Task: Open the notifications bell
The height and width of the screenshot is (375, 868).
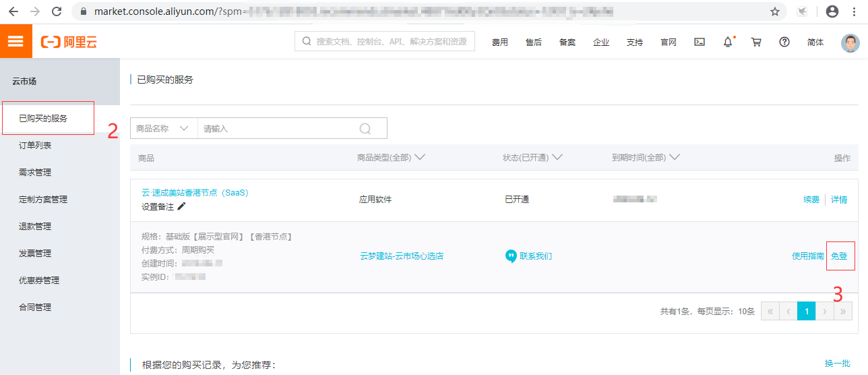Action: 728,42
